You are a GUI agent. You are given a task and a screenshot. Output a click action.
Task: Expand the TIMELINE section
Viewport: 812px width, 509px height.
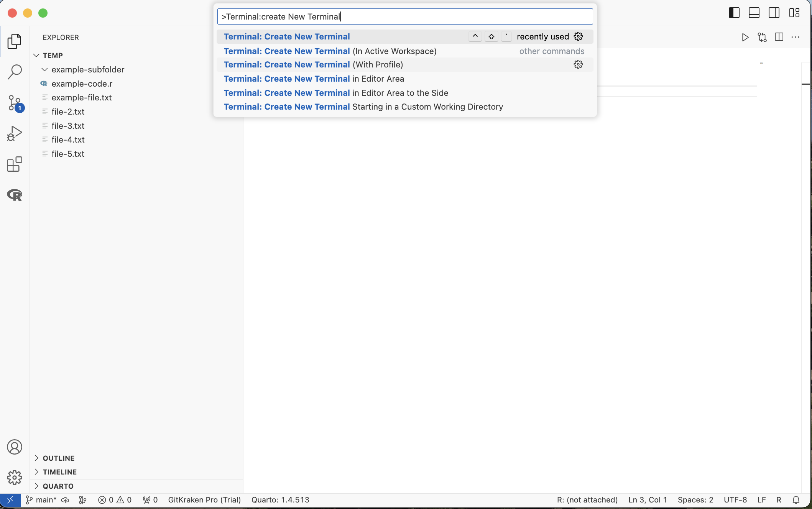60,472
